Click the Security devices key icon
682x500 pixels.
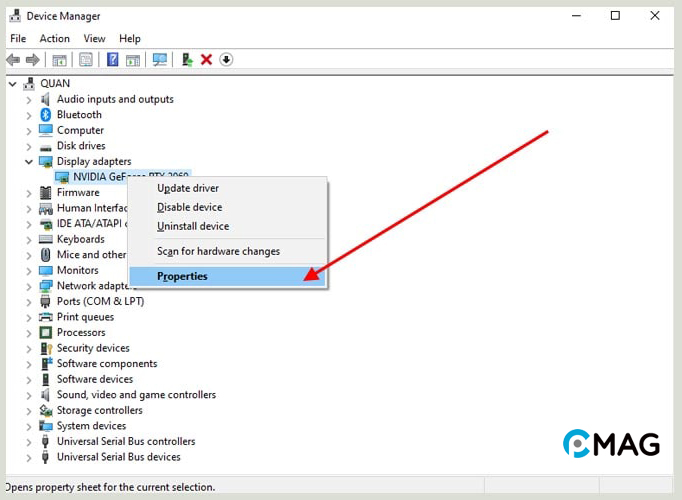46,348
